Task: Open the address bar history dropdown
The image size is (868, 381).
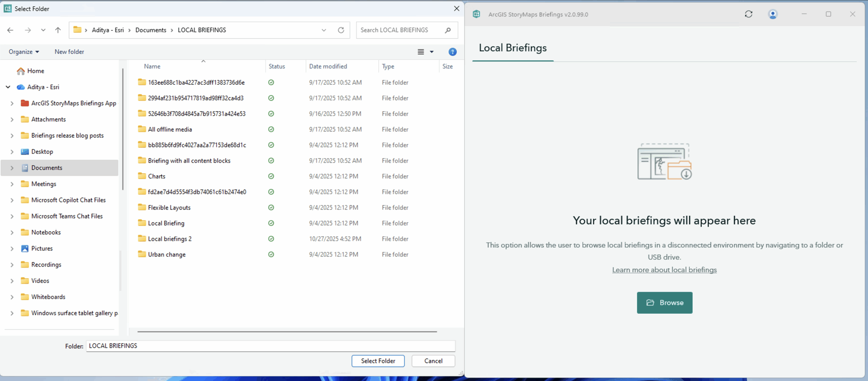Action: [324, 30]
